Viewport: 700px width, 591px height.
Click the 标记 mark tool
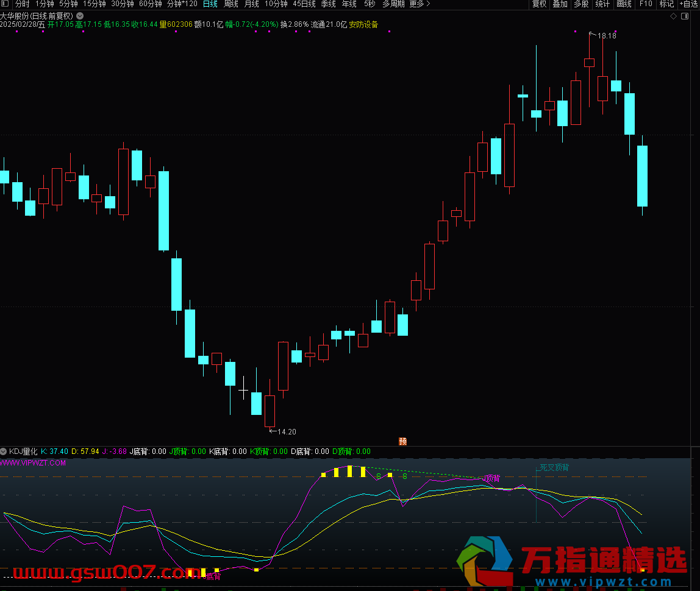coord(666,4)
